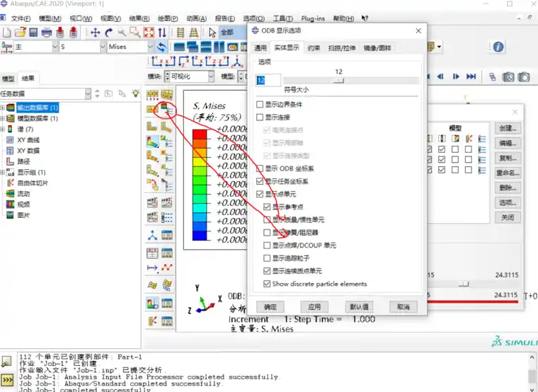The height and width of the screenshot is (392, 538).
Task: Enable 显示追踪粒子 checkbox
Action: 267,258
